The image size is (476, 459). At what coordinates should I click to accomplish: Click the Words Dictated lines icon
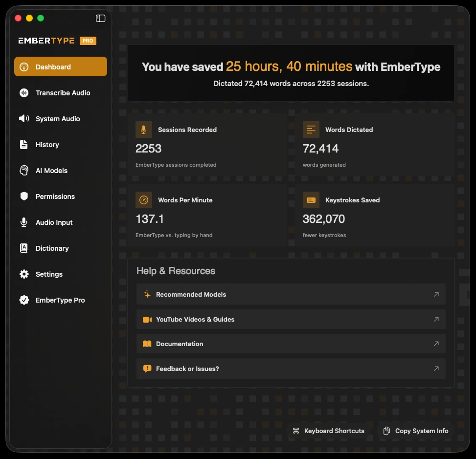[311, 130]
